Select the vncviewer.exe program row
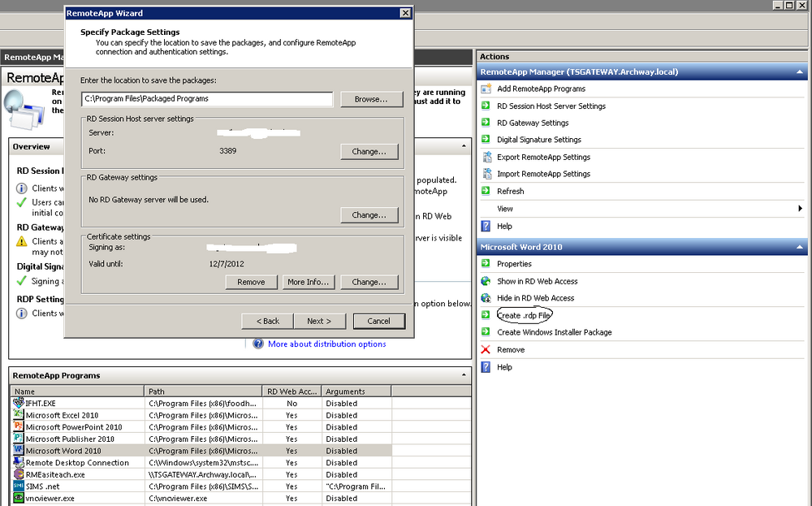The height and width of the screenshot is (506, 812). tap(201, 498)
